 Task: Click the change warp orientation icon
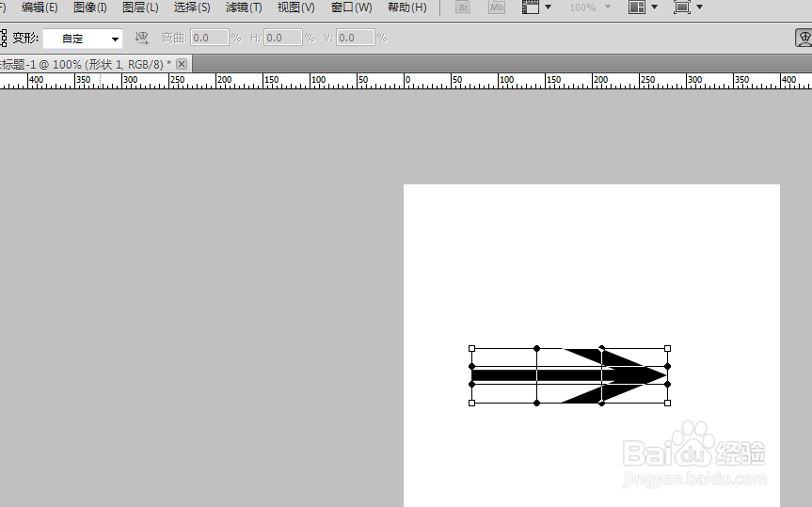(x=141, y=38)
